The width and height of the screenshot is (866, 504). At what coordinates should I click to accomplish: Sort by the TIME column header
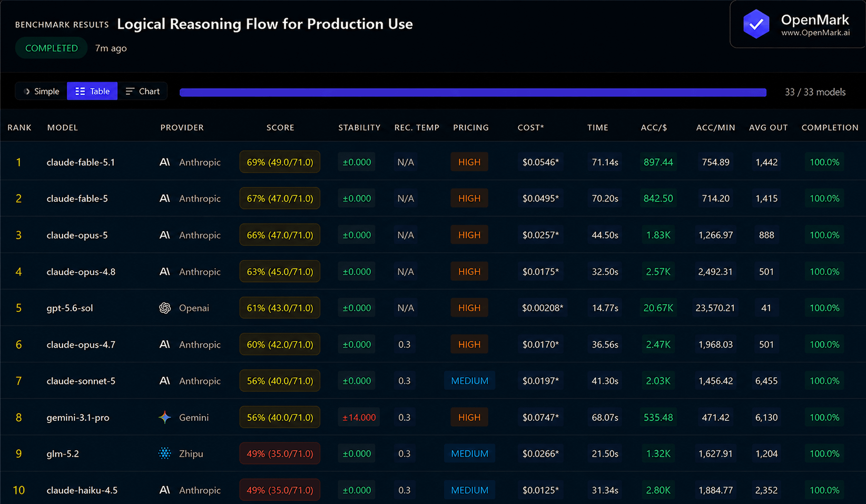[598, 127]
